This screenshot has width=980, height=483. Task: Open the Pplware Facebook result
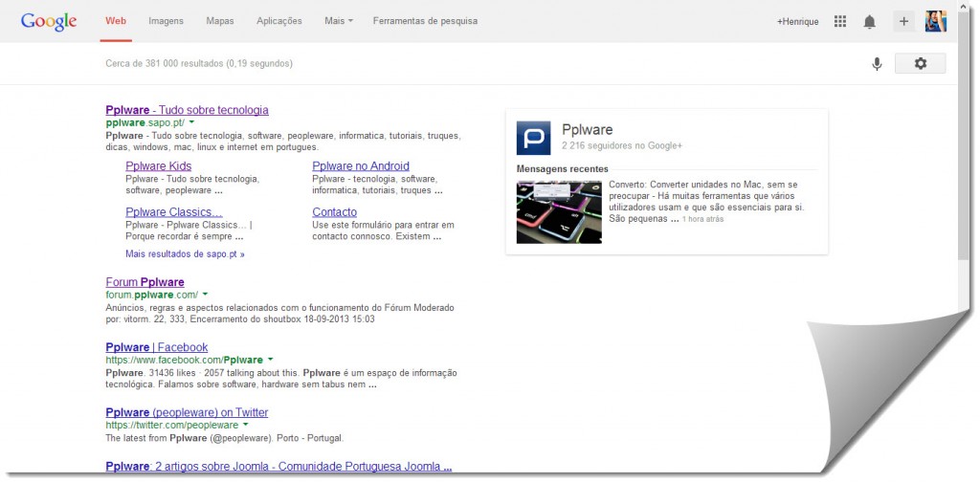156,347
